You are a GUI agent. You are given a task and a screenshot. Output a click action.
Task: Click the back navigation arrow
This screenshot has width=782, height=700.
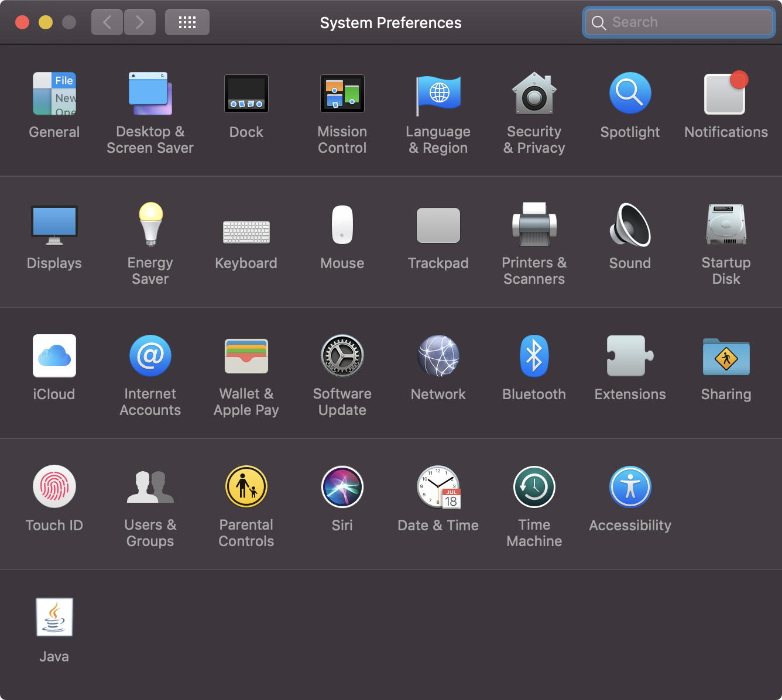(x=107, y=22)
